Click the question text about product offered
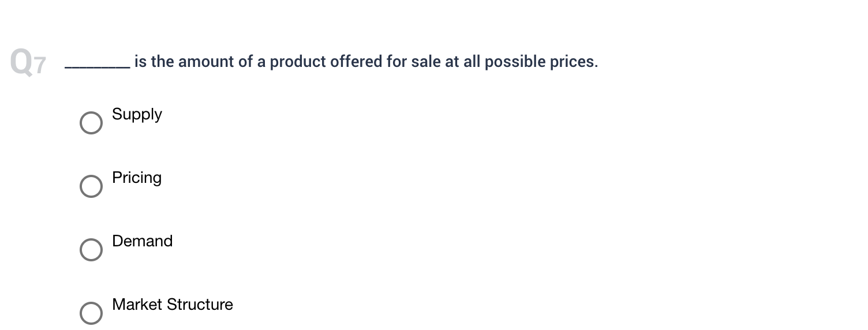Screen dimensions: 868x330 366,62
